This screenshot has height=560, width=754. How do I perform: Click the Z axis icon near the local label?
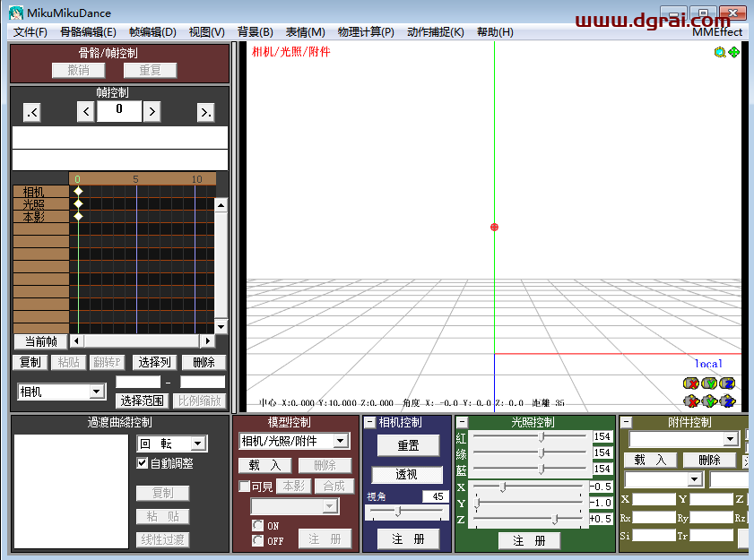coord(726,383)
